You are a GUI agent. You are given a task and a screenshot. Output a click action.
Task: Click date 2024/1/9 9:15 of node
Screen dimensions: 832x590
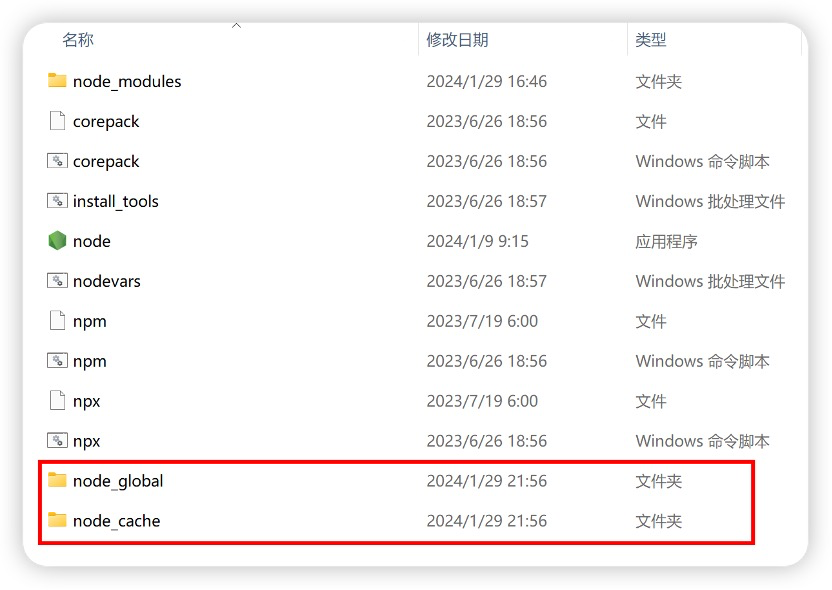478,241
